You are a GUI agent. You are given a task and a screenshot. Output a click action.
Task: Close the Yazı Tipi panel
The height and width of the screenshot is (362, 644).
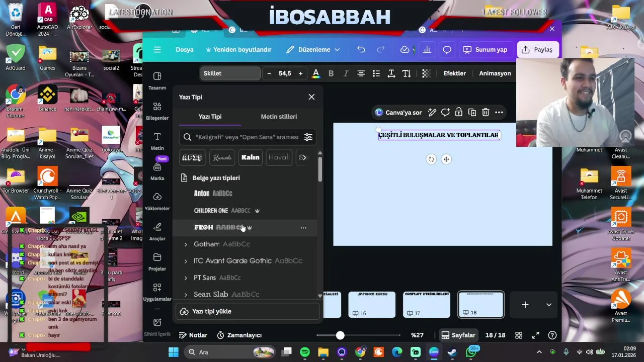(311, 97)
